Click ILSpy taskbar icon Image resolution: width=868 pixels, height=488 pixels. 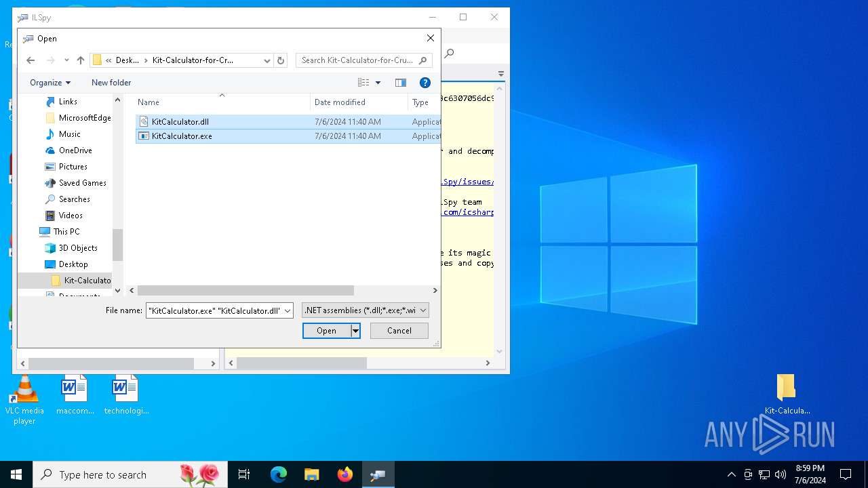(x=378, y=474)
